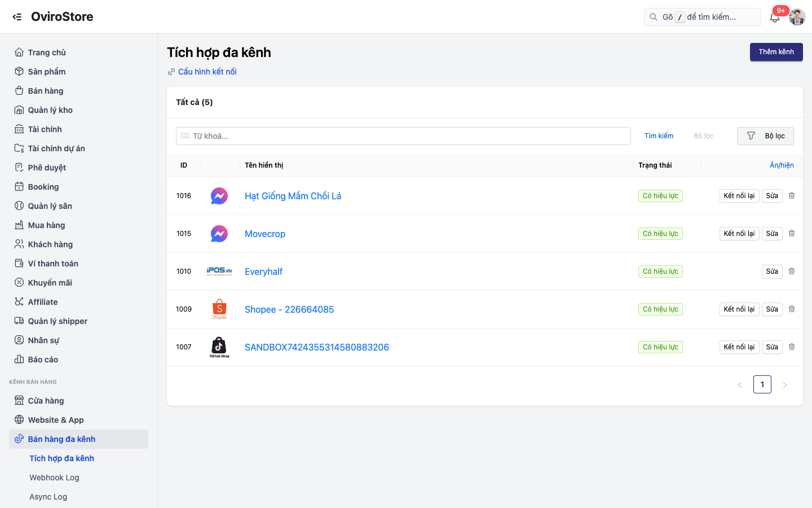Delete the Movecrop channel via trash icon

pyautogui.click(x=792, y=233)
